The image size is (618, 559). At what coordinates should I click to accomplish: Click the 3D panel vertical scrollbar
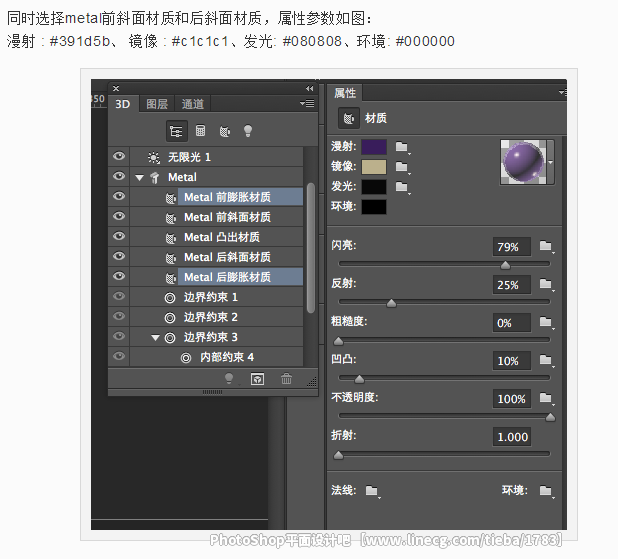(311, 248)
